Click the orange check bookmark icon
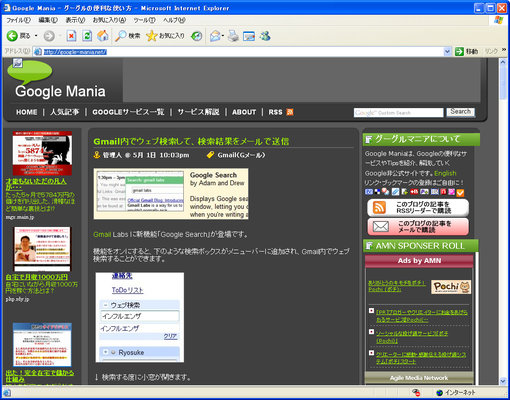 click(460, 192)
